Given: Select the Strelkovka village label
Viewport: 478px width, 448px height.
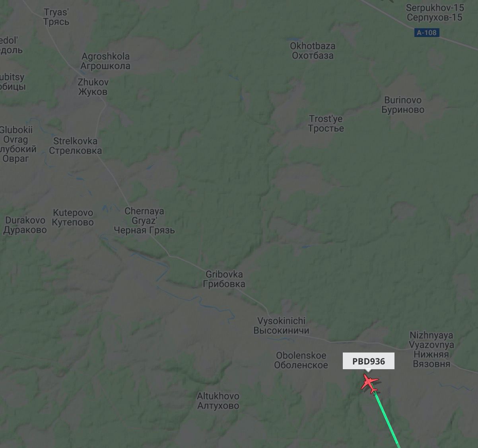Looking at the screenshot, I should [x=76, y=146].
